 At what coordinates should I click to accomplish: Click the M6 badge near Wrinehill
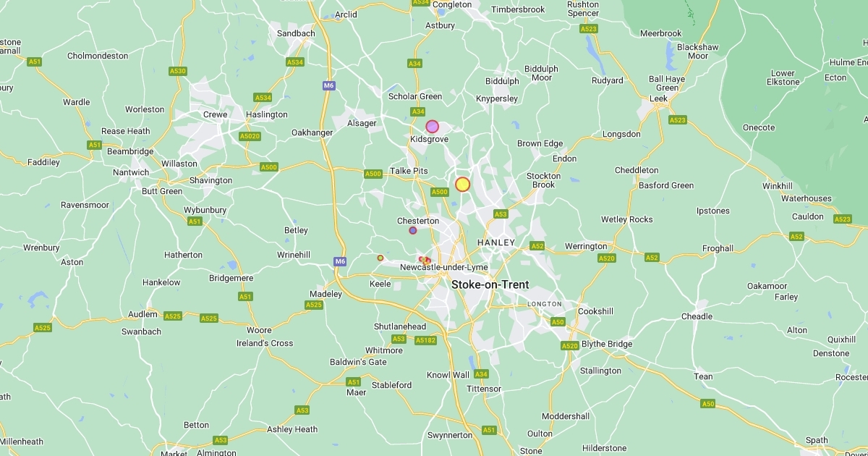pos(341,261)
